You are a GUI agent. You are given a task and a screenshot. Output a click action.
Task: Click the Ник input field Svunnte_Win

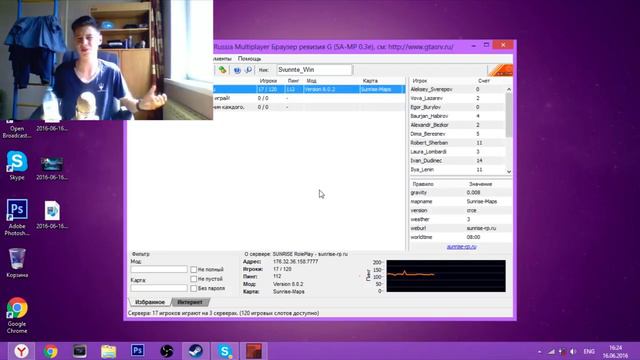coord(314,70)
